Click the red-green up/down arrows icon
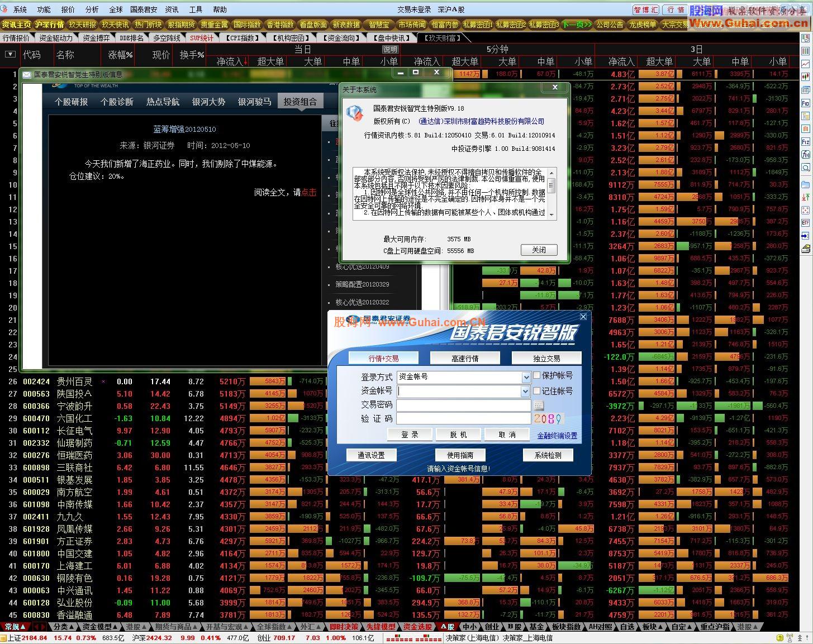813x644 pixels. 806,197
